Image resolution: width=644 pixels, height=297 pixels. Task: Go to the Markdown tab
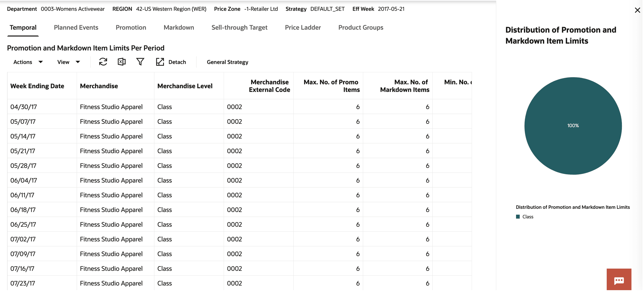click(x=179, y=27)
